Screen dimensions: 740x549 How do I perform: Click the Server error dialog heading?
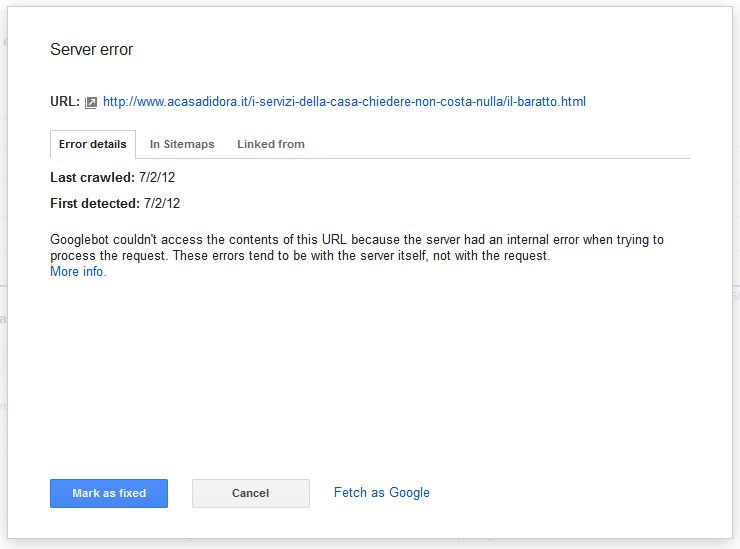[92, 50]
